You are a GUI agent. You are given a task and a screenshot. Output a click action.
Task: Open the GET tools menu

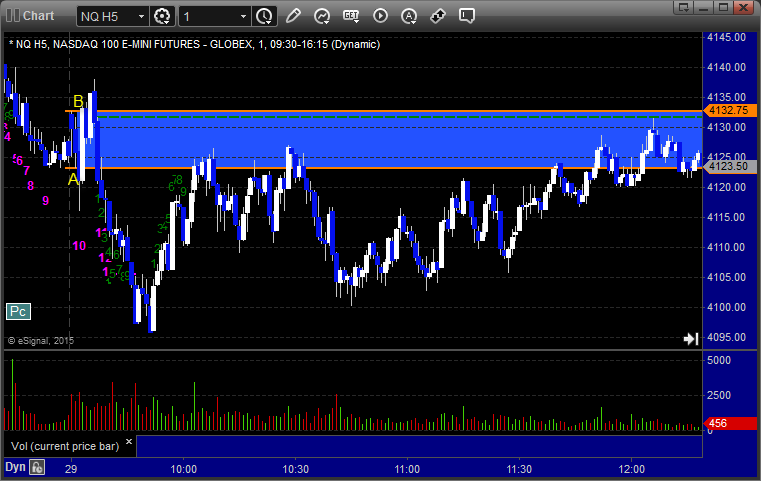tap(351, 16)
